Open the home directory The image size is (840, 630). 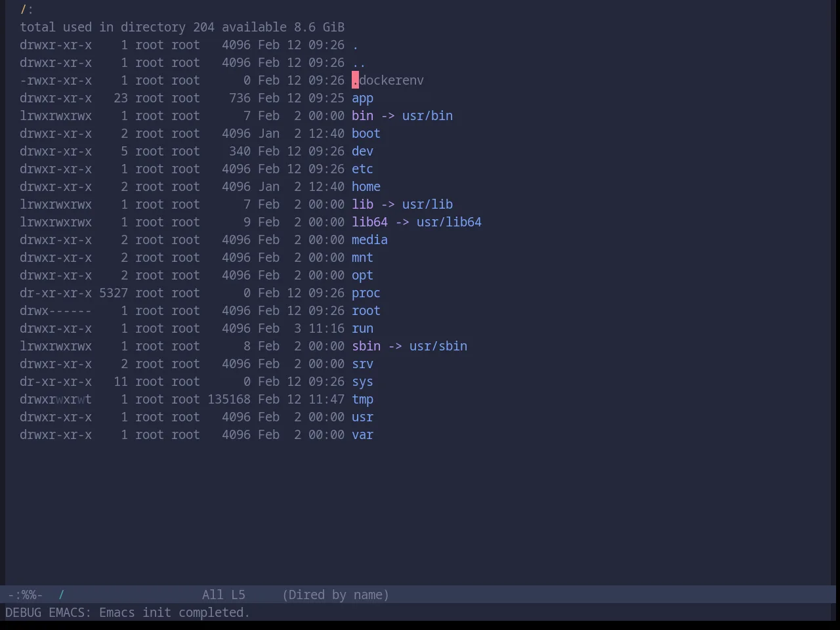(x=366, y=186)
